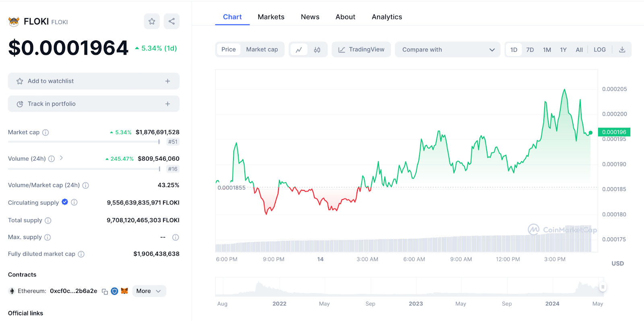Click the current price 0.000196 label
644x321 pixels.
click(x=614, y=132)
